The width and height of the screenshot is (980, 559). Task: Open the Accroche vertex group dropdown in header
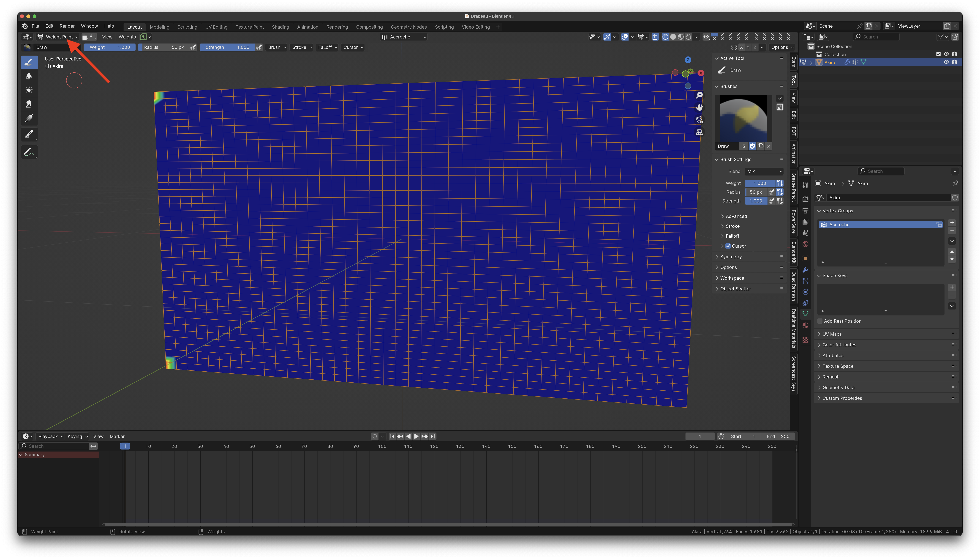point(404,37)
